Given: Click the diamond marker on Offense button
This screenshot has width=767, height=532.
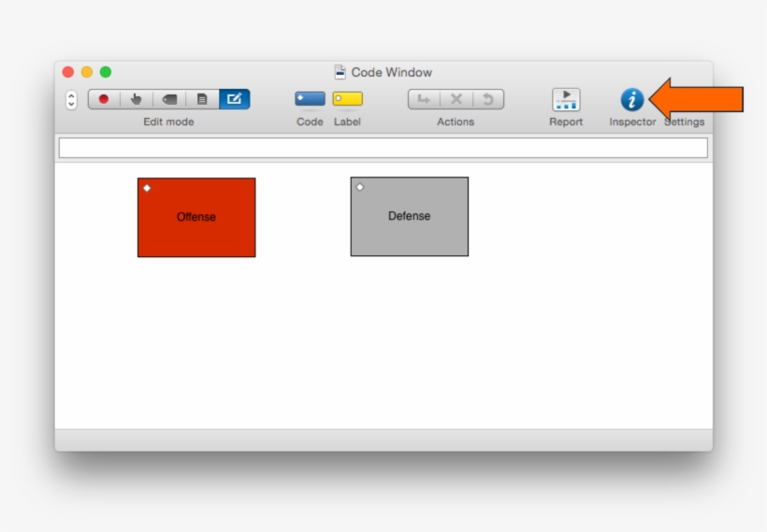Looking at the screenshot, I should click(x=147, y=188).
